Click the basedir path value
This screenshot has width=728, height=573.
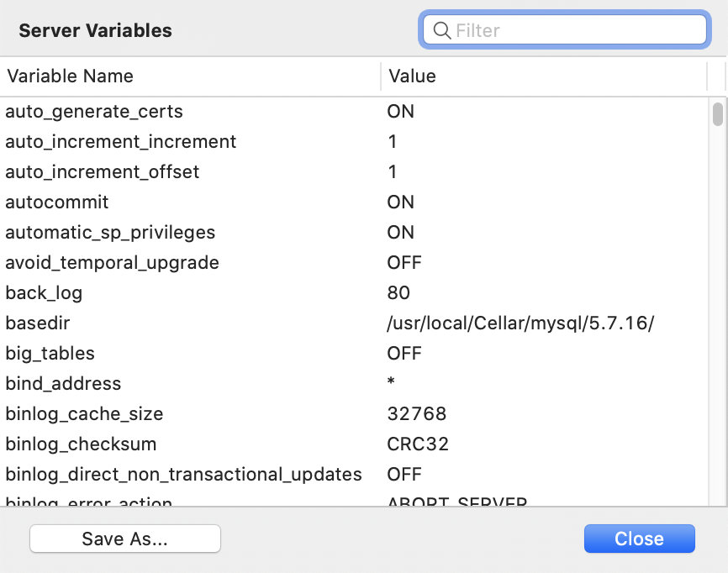pyautogui.click(x=520, y=323)
